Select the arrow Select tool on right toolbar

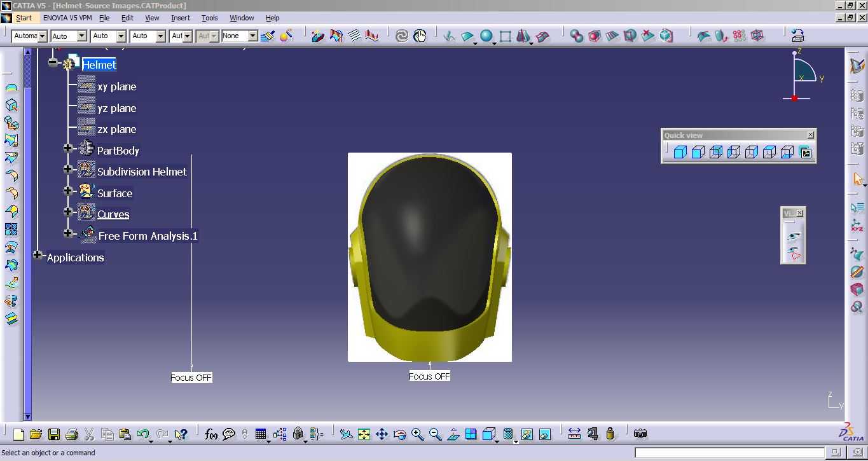pyautogui.click(x=858, y=180)
